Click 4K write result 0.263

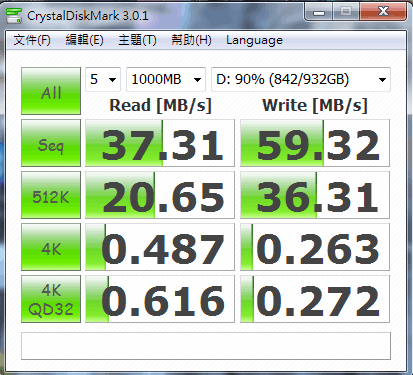pos(315,247)
